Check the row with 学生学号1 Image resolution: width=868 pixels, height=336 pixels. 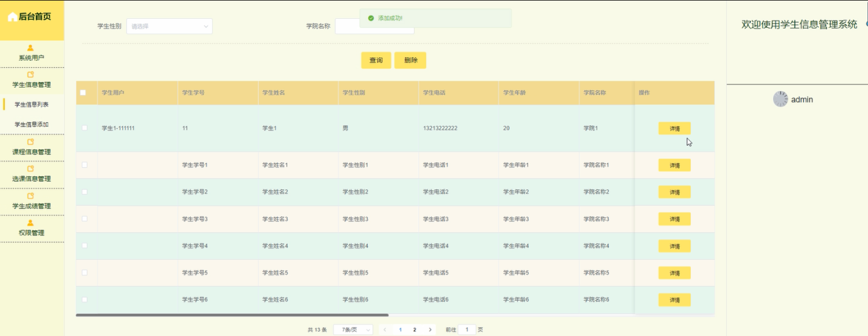84,165
